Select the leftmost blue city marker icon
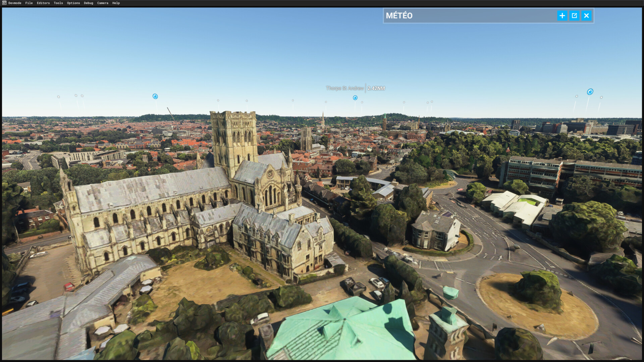The image size is (644, 362). coord(155,97)
